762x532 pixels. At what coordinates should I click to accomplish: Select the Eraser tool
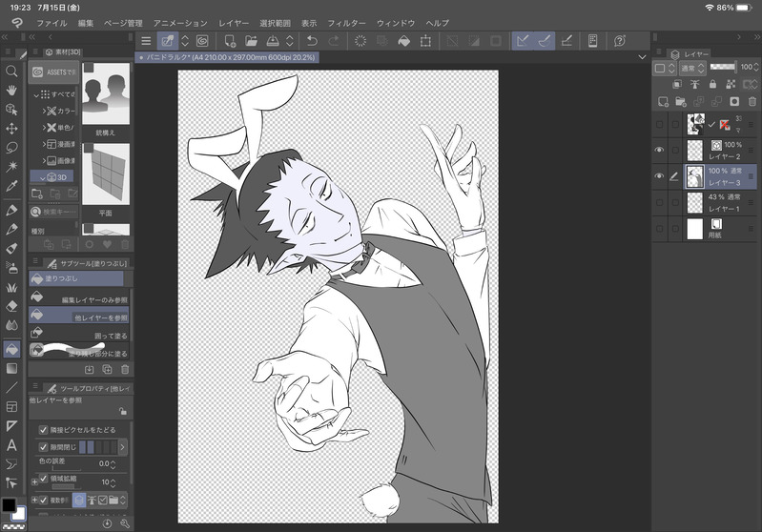11,306
